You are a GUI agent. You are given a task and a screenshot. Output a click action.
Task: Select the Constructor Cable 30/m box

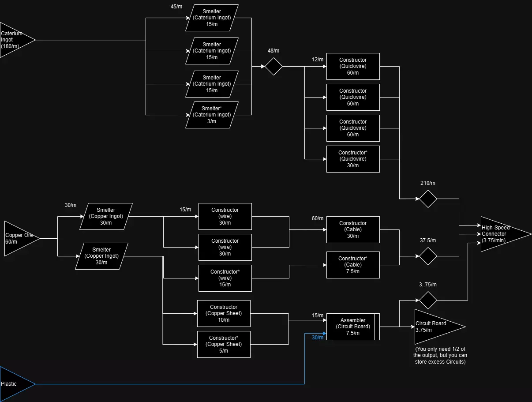click(x=353, y=229)
